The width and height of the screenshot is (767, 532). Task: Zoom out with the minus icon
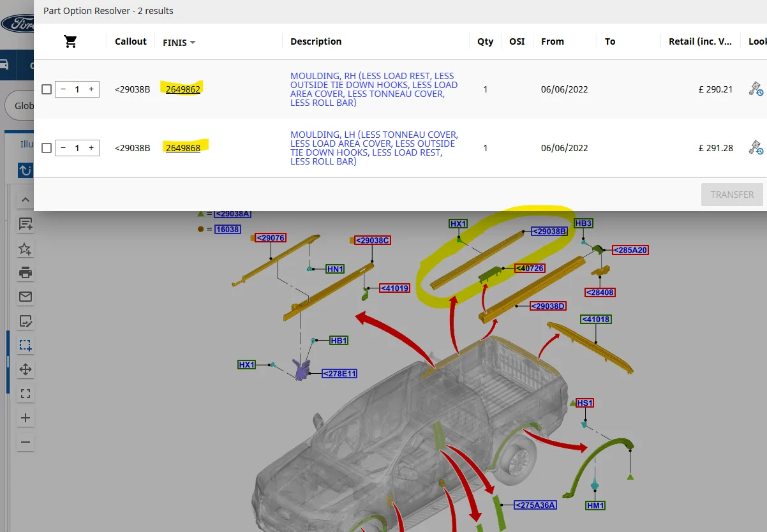pyautogui.click(x=26, y=442)
